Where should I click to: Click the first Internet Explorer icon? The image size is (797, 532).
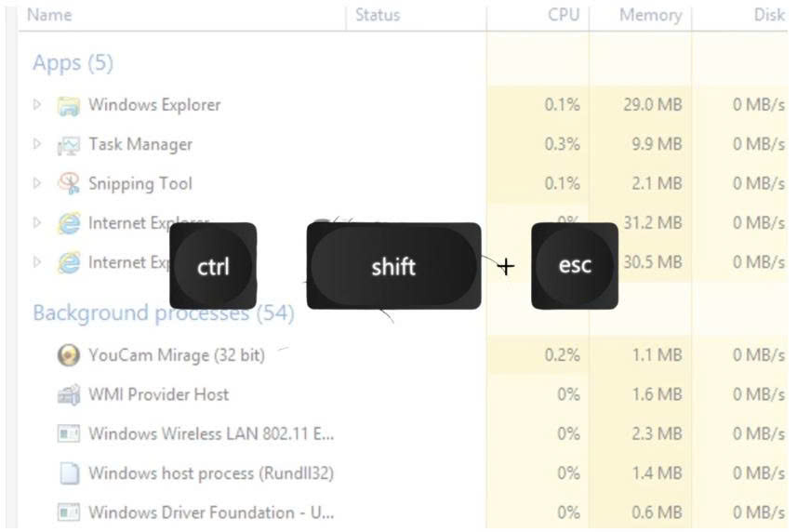(x=69, y=223)
